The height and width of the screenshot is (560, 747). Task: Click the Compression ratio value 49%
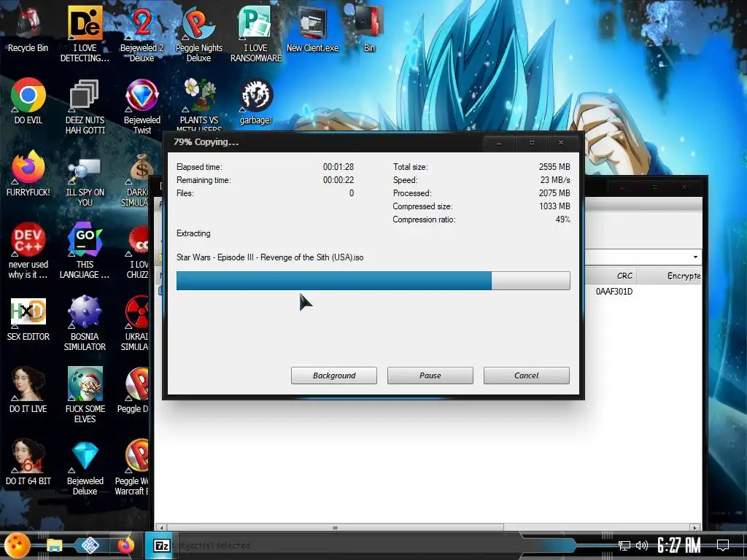pos(562,219)
